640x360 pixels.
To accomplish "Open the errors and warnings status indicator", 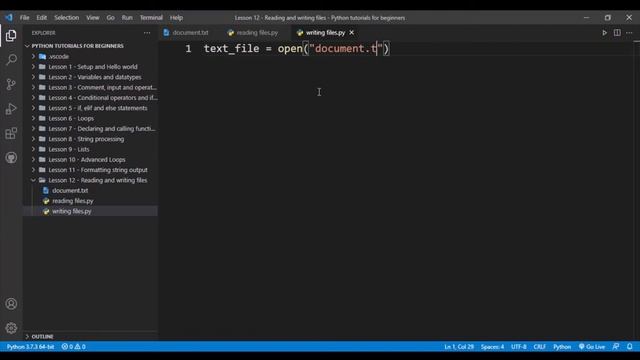I will (73, 347).
